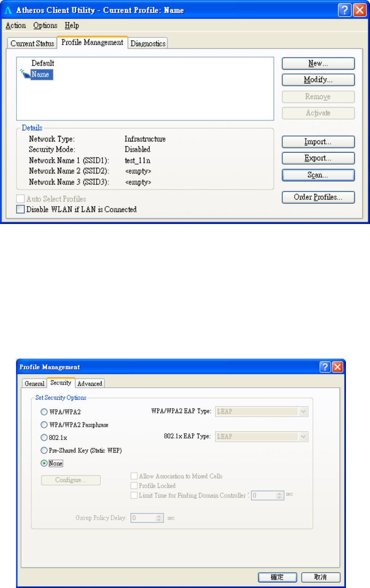Click the Modify... button
This screenshot has width=370, height=588.
coord(318,80)
